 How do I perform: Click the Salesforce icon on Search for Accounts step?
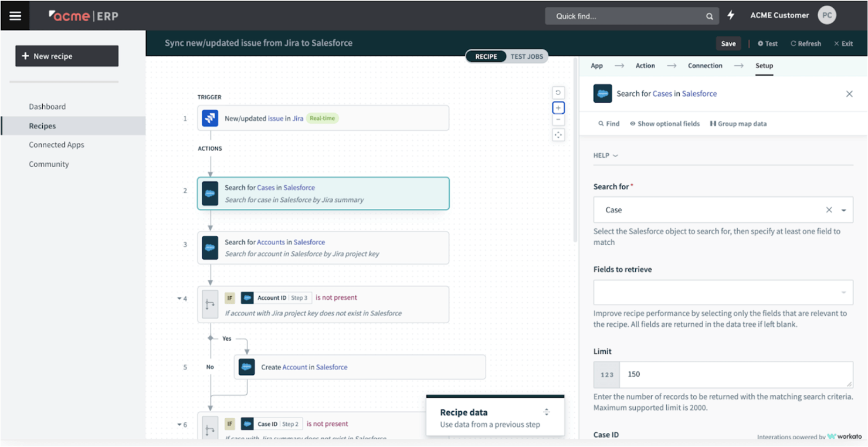[x=210, y=247]
